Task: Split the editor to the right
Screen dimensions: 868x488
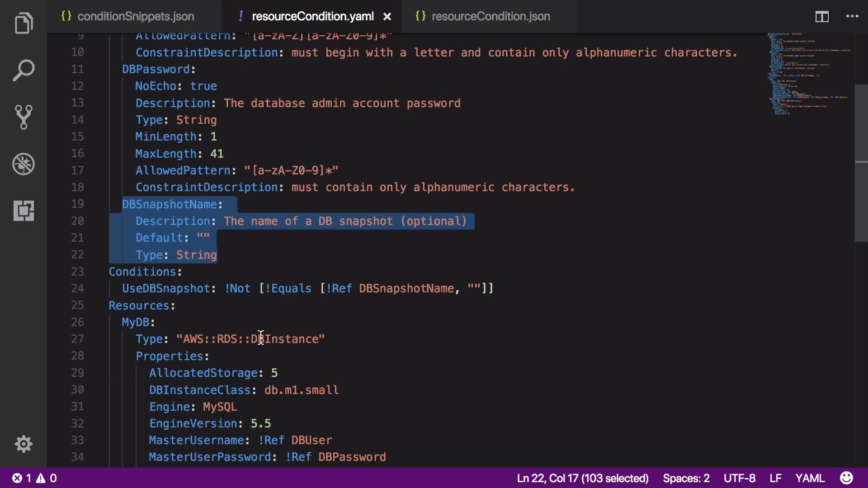Action: [822, 17]
